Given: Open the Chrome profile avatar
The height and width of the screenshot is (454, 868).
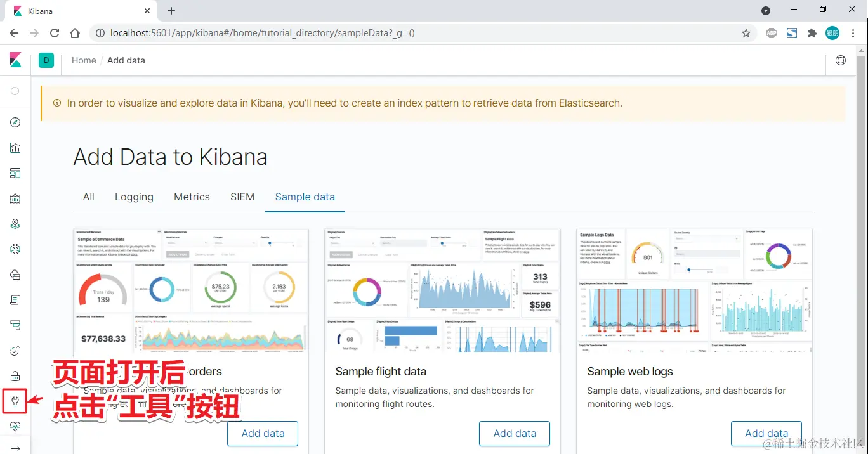Looking at the screenshot, I should [832, 33].
